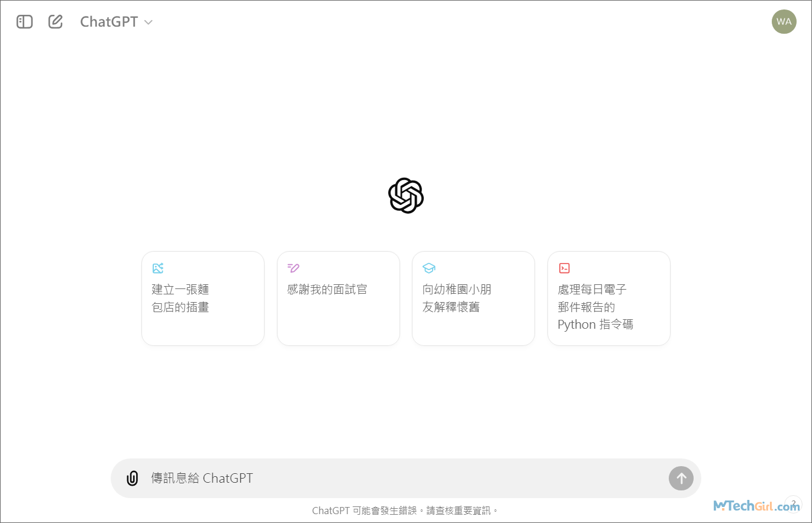Toggle the sidebar panel icon
The image size is (812, 523).
coord(24,22)
